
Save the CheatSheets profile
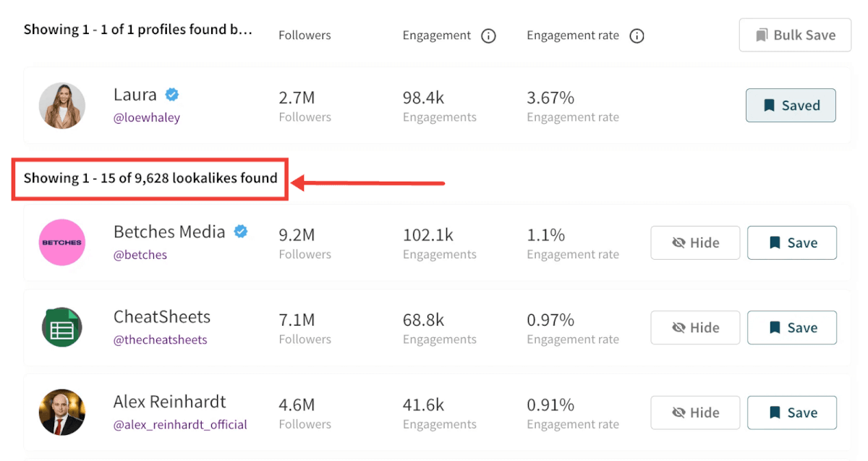792,328
